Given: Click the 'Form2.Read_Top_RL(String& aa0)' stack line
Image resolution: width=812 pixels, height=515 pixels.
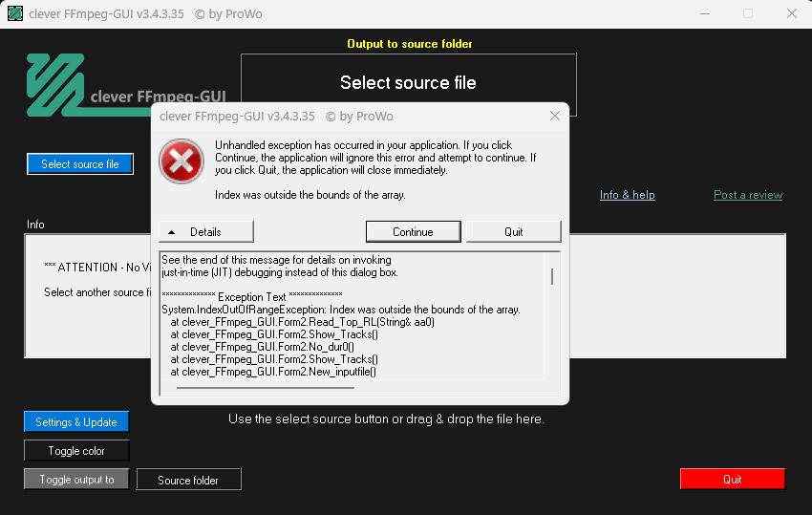Looking at the screenshot, I should (x=303, y=322).
